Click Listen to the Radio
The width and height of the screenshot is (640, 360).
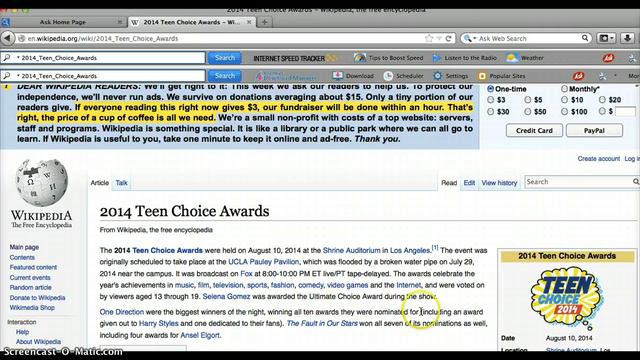(x=465, y=58)
